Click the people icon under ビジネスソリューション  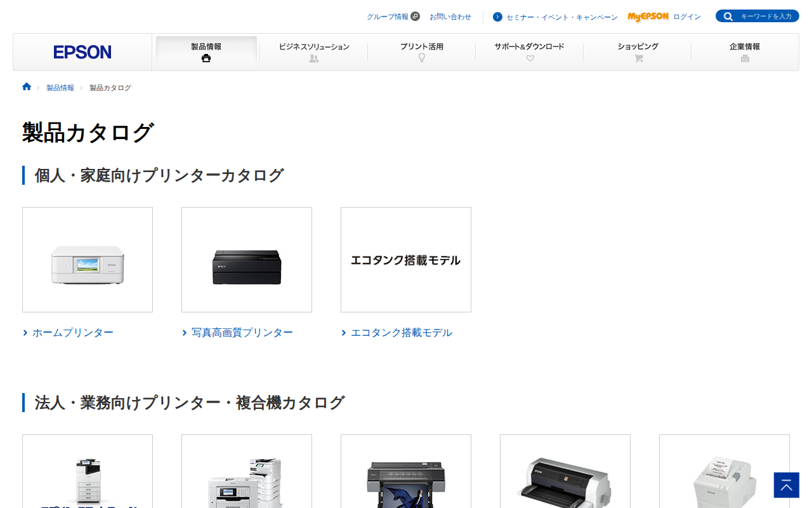coord(314,58)
